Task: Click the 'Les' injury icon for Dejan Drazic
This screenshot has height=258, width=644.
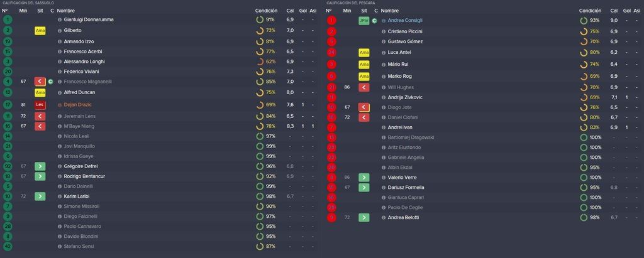Action: [x=40, y=105]
